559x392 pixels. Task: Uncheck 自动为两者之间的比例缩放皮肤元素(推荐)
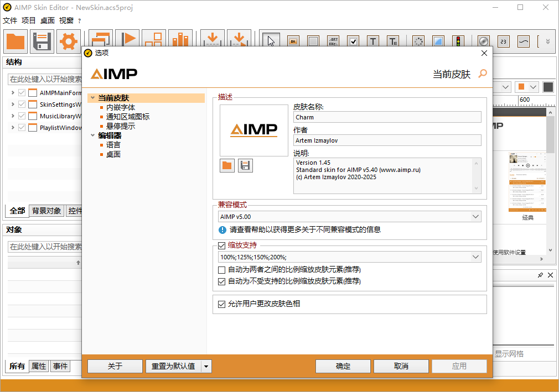[x=221, y=270]
